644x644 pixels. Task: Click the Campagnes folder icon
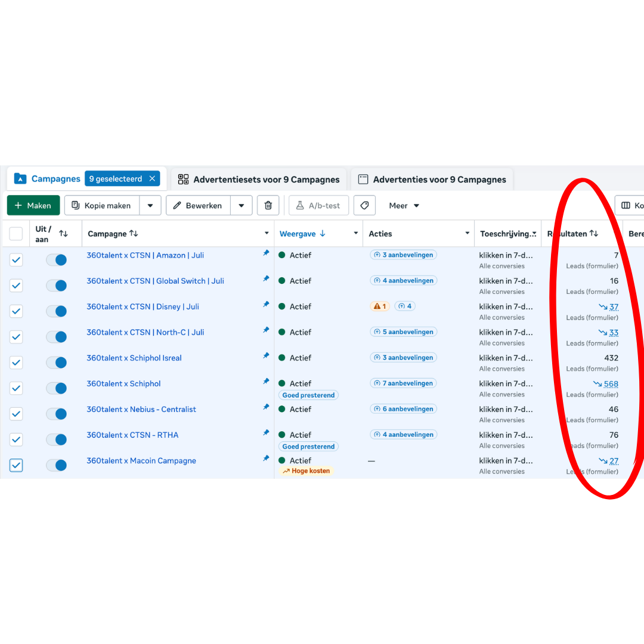20,179
